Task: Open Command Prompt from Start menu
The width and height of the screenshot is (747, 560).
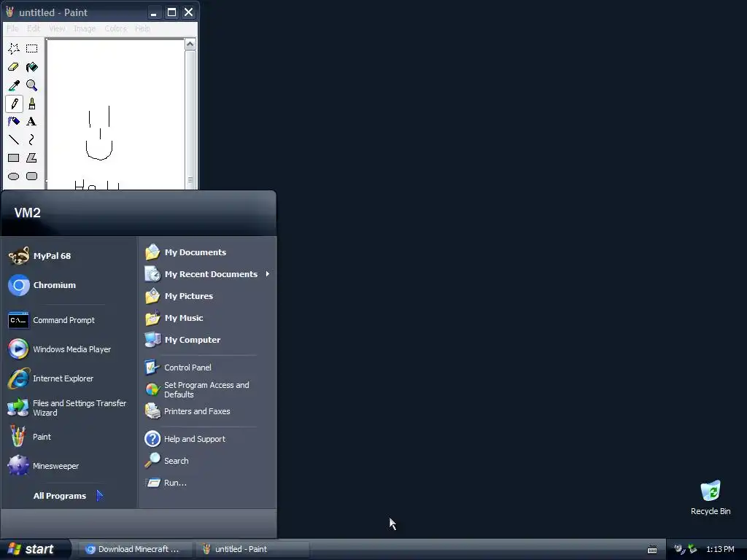Action: pyautogui.click(x=69, y=320)
